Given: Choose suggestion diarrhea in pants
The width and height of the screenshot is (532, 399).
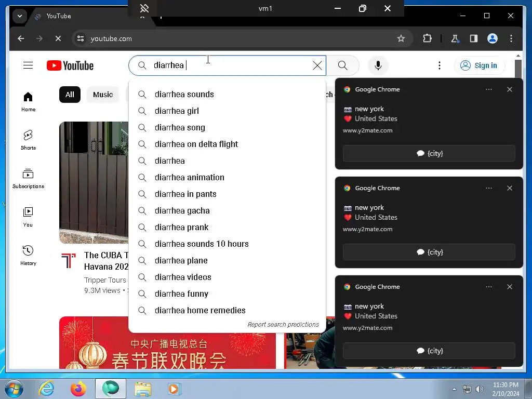Looking at the screenshot, I should (228, 194).
